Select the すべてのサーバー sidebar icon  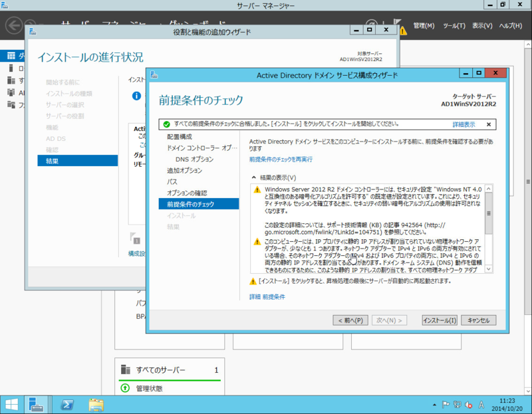pos(11,80)
